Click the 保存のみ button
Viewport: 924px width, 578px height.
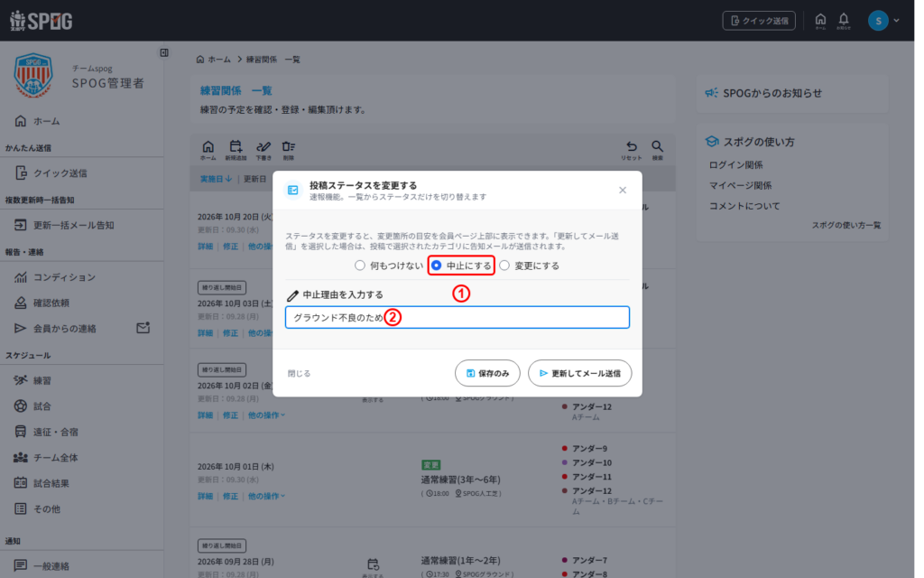(x=487, y=373)
